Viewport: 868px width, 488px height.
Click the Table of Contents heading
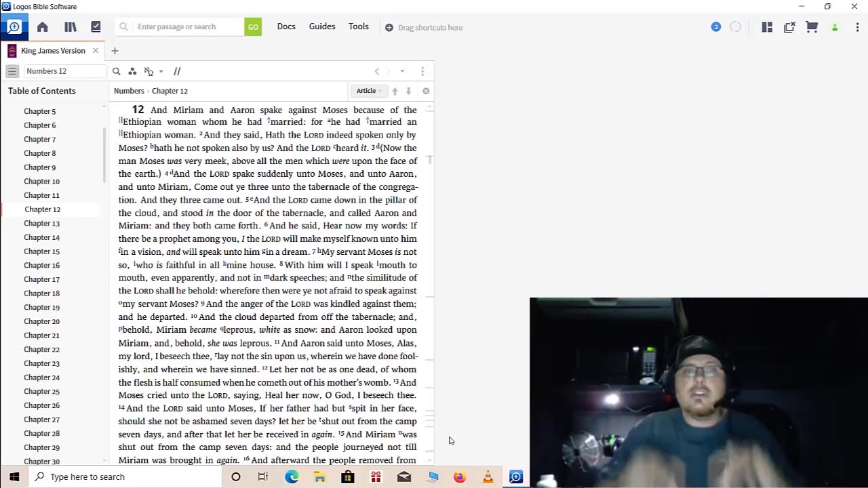point(42,91)
